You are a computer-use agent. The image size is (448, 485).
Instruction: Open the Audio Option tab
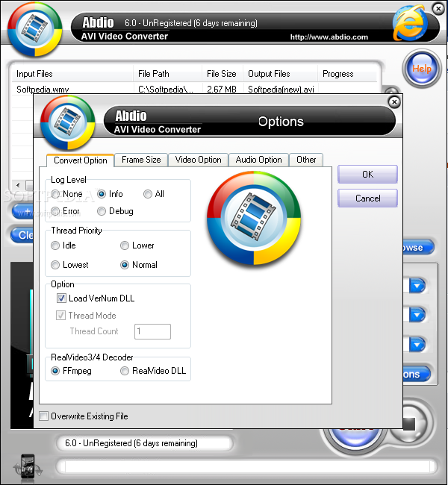(x=258, y=160)
